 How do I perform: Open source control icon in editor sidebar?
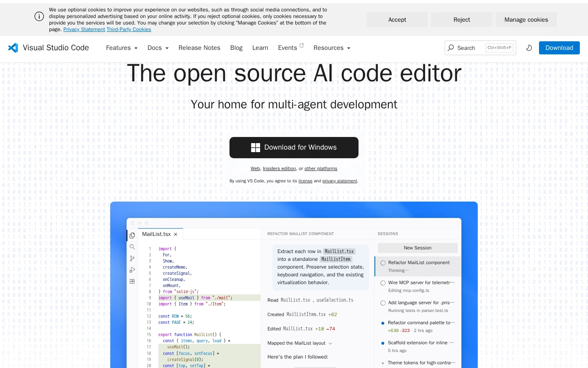pos(132,258)
